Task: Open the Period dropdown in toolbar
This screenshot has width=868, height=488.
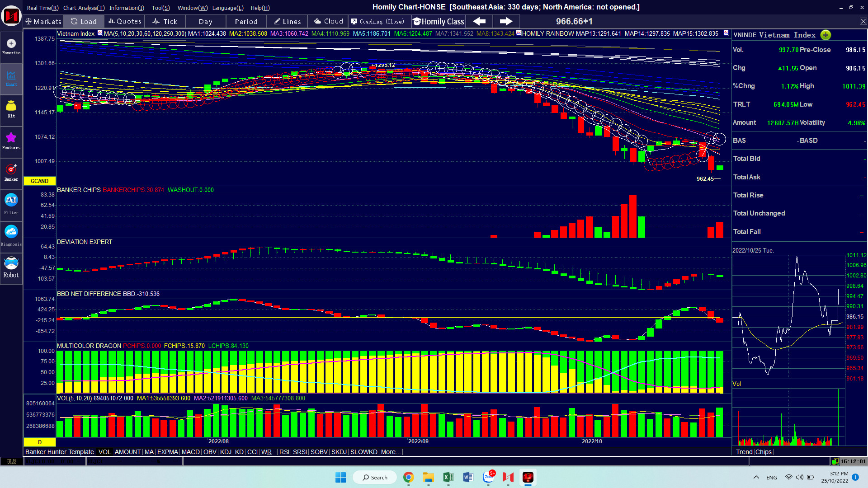Action: tap(246, 21)
